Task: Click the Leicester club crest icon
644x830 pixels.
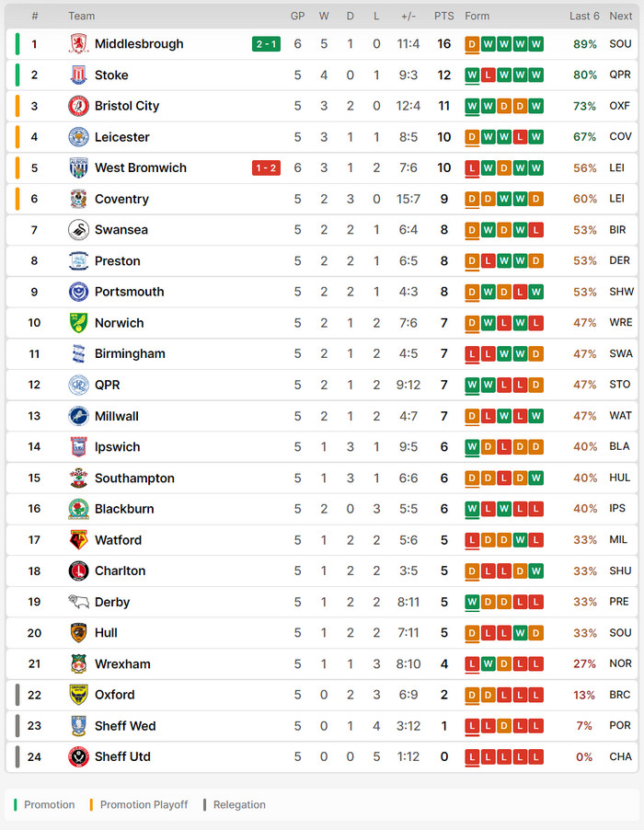Action: click(x=78, y=137)
